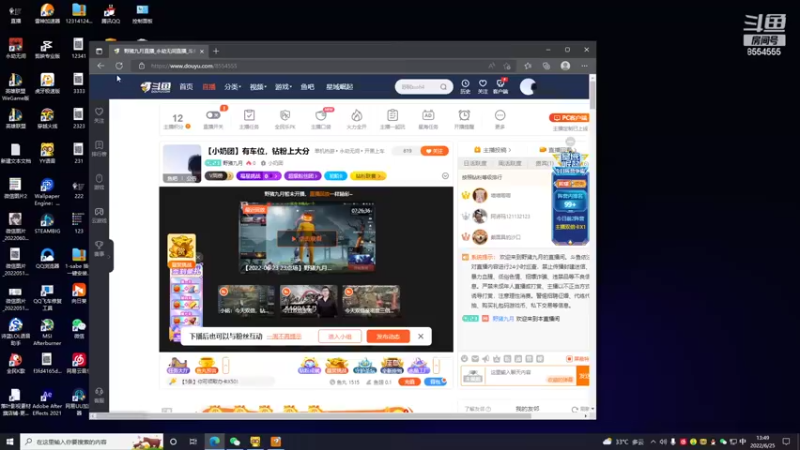Click the red PC client button

point(568,118)
